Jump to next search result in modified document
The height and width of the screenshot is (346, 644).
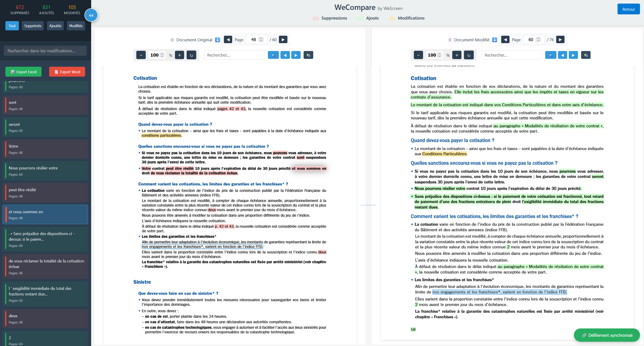(573, 55)
